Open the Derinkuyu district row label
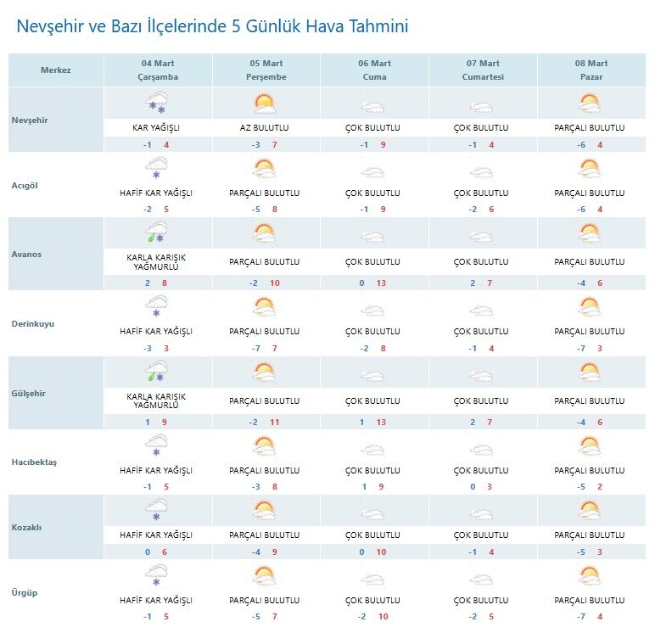This screenshot has width=655, height=644. coord(34,324)
